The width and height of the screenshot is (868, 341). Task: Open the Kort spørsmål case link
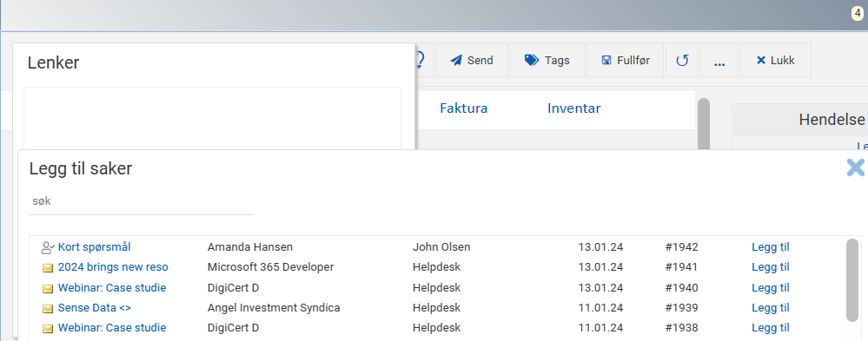coord(94,247)
